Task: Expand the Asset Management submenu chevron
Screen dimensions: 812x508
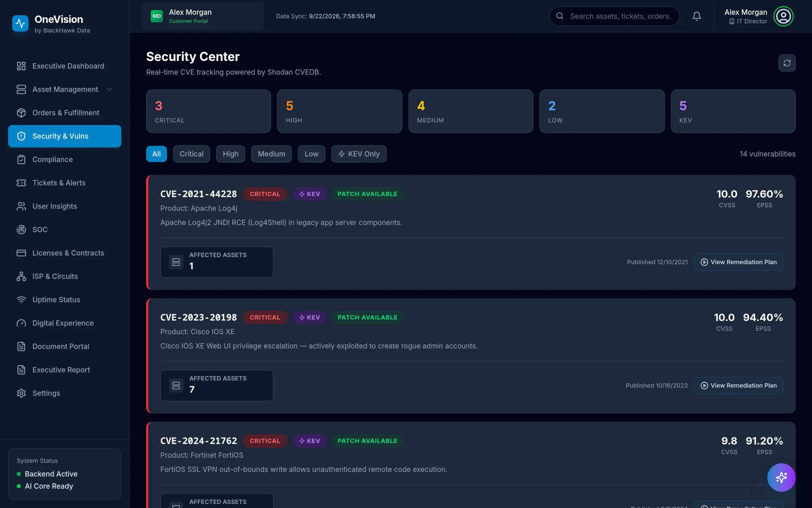Action: click(x=109, y=89)
